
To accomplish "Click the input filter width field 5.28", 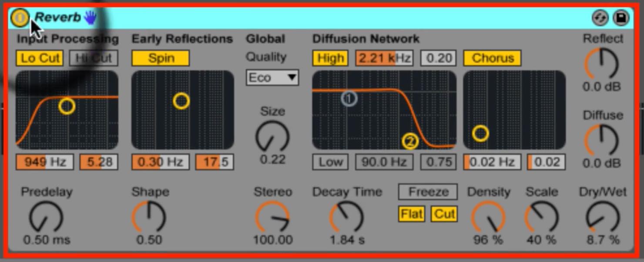I will [99, 162].
